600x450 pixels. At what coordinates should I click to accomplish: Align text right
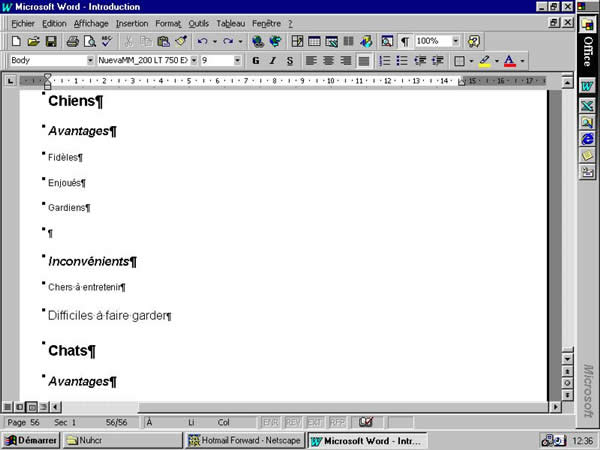coord(346,60)
